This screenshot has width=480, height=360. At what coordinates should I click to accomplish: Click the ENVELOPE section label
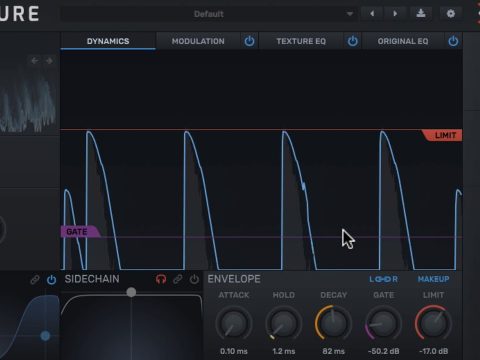coord(234,279)
